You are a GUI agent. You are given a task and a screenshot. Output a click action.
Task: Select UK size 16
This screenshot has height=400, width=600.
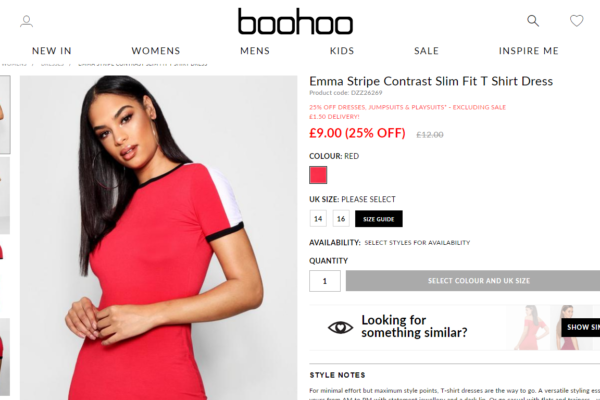point(341,219)
